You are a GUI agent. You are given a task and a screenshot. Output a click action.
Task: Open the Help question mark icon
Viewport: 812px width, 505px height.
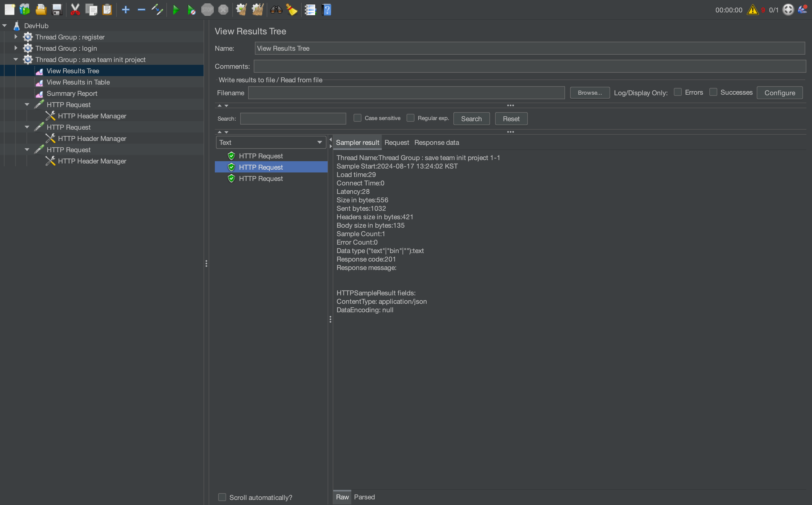327,10
